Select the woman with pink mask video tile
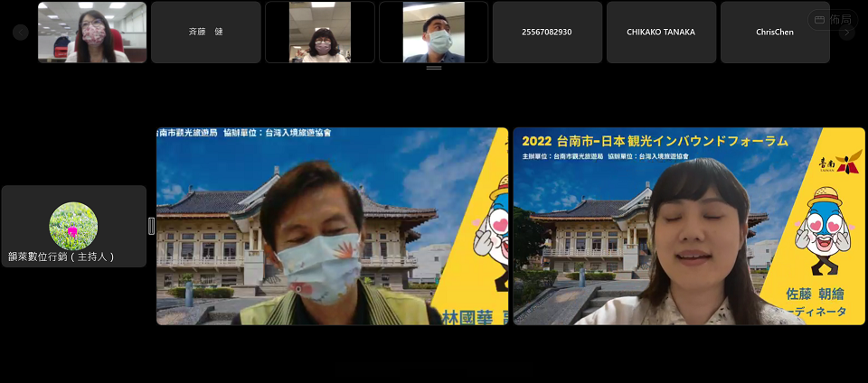Image resolution: width=868 pixels, height=383 pixels. (x=92, y=32)
